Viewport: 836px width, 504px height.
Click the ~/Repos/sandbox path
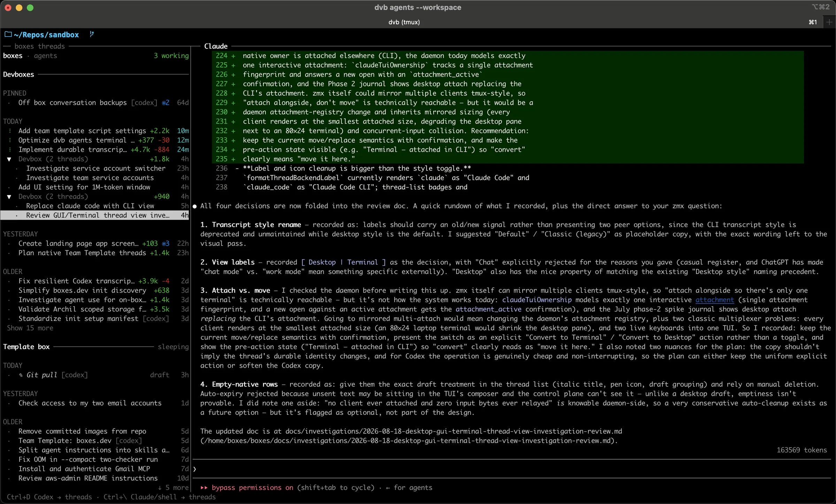click(x=46, y=35)
